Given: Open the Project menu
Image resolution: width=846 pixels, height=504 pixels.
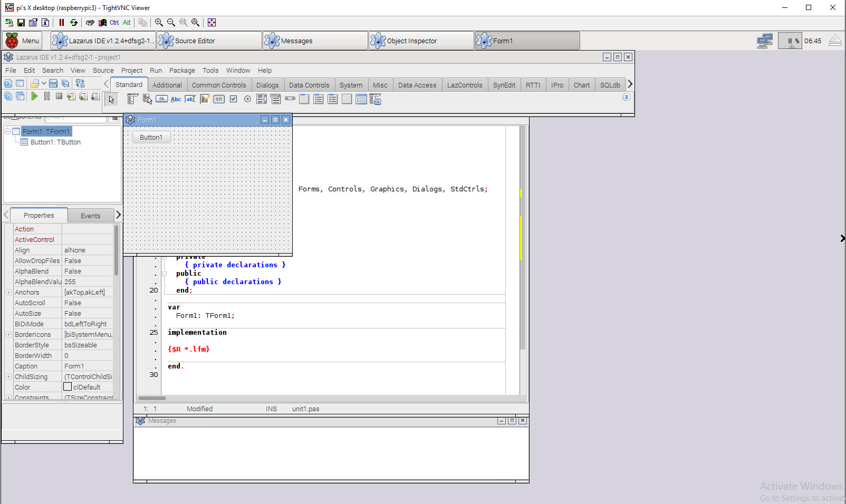Looking at the screenshot, I should [x=132, y=70].
